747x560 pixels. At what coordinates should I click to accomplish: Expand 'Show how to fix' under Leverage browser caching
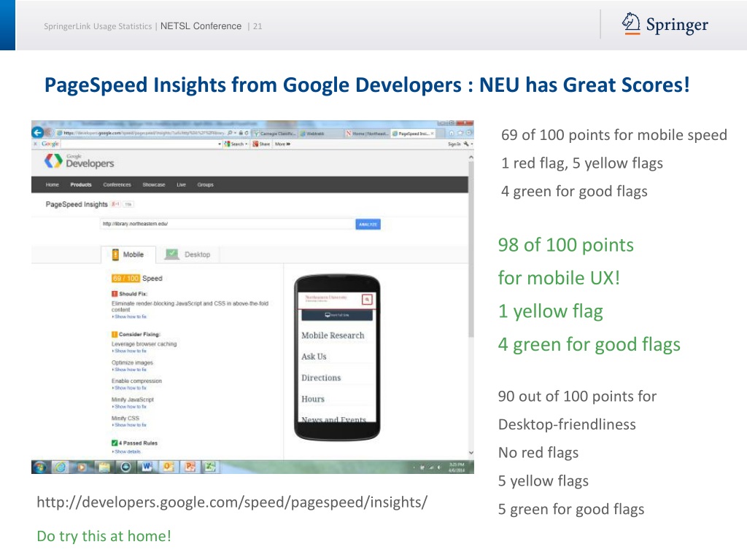click(x=129, y=351)
